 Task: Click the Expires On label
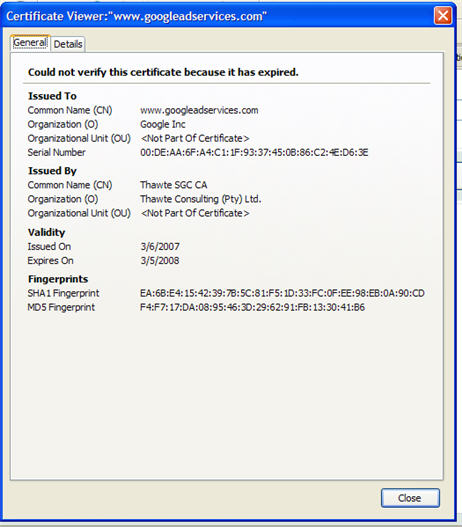pyautogui.click(x=50, y=261)
